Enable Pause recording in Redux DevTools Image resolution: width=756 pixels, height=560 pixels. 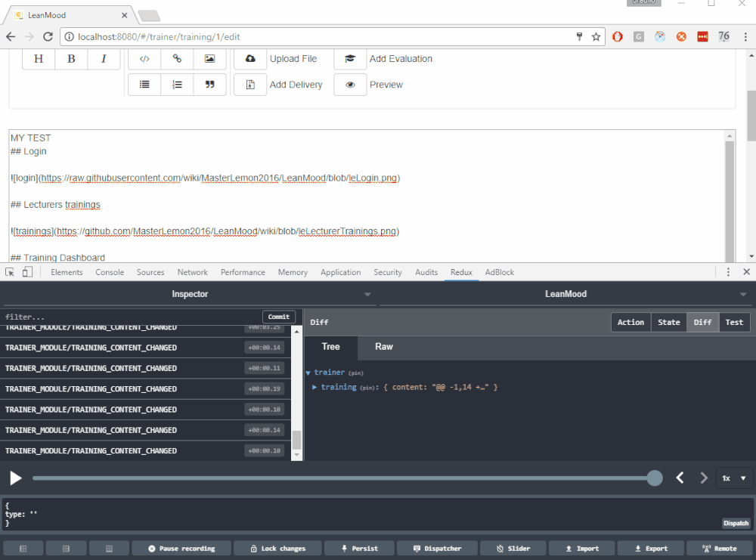(181, 548)
